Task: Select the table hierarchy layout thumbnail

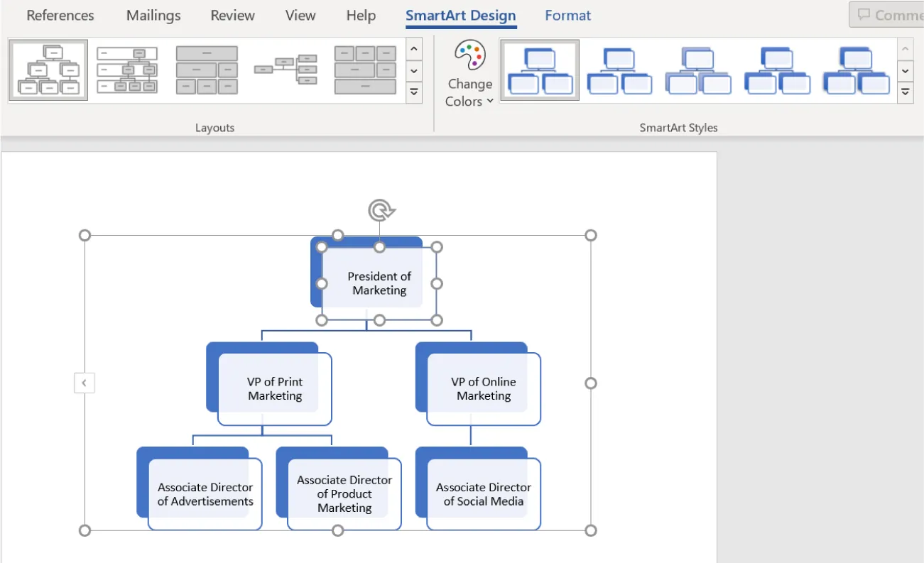Action: click(x=365, y=69)
